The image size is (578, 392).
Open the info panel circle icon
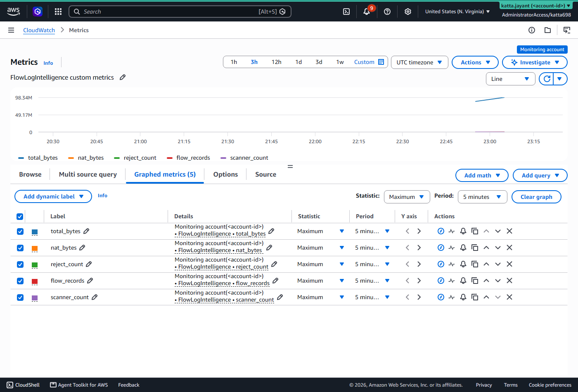click(x=532, y=30)
